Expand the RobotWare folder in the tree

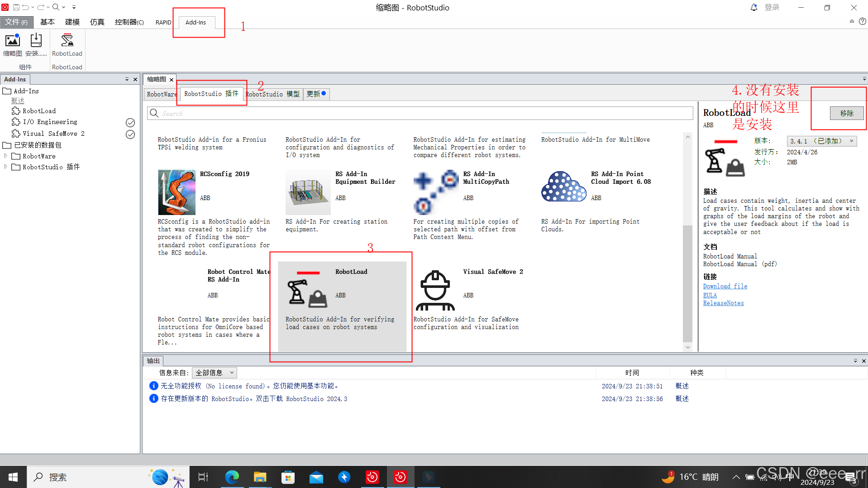[x=5, y=156]
